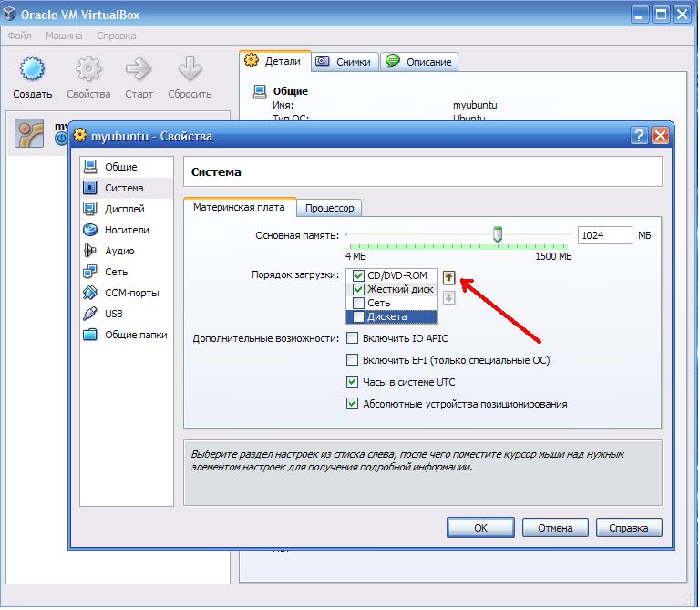Enable the Включить EFI checkbox

pyautogui.click(x=352, y=360)
